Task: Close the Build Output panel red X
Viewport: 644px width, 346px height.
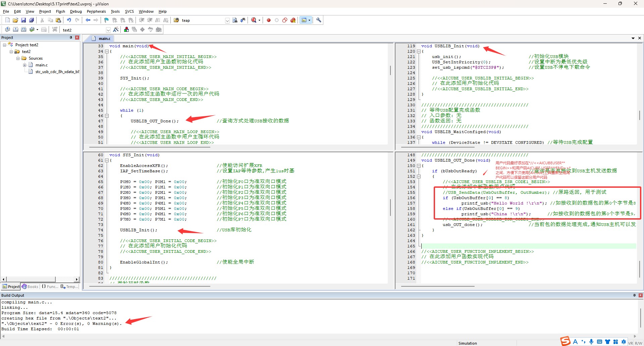Action: [641, 295]
